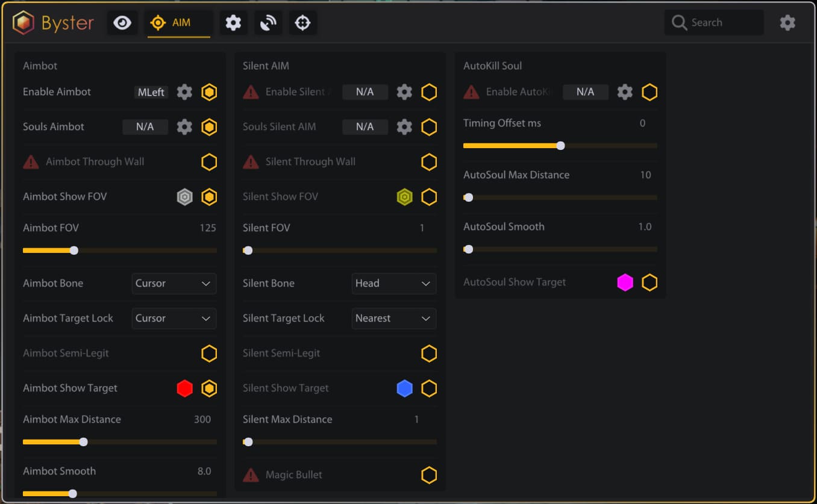Screen dimensions: 817x504
Task: Click the MLeft keybind button for Enable Aimbot
Action: (x=151, y=92)
